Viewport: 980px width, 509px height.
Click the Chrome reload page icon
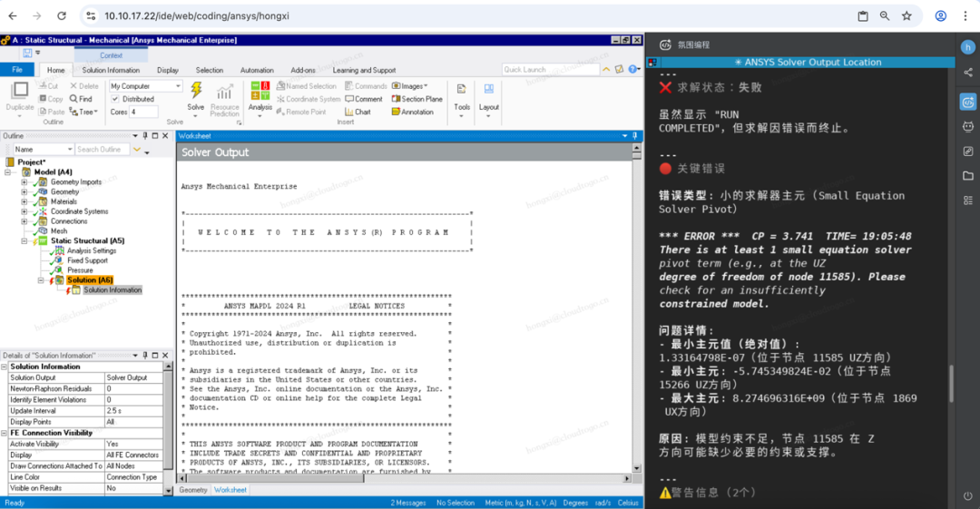click(x=62, y=15)
